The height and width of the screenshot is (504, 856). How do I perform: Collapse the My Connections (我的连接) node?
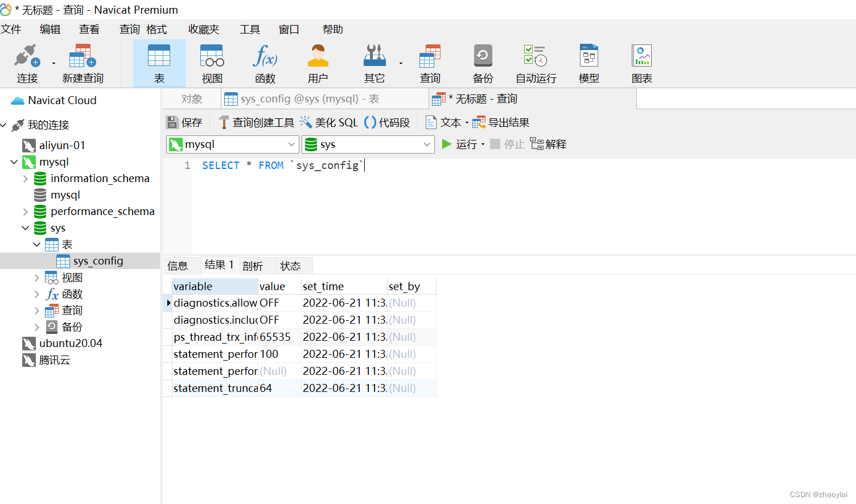(4, 125)
